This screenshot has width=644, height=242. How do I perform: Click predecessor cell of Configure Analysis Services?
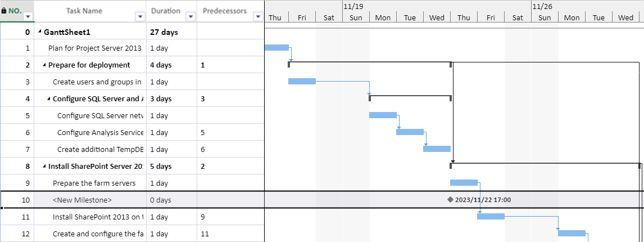(x=230, y=132)
